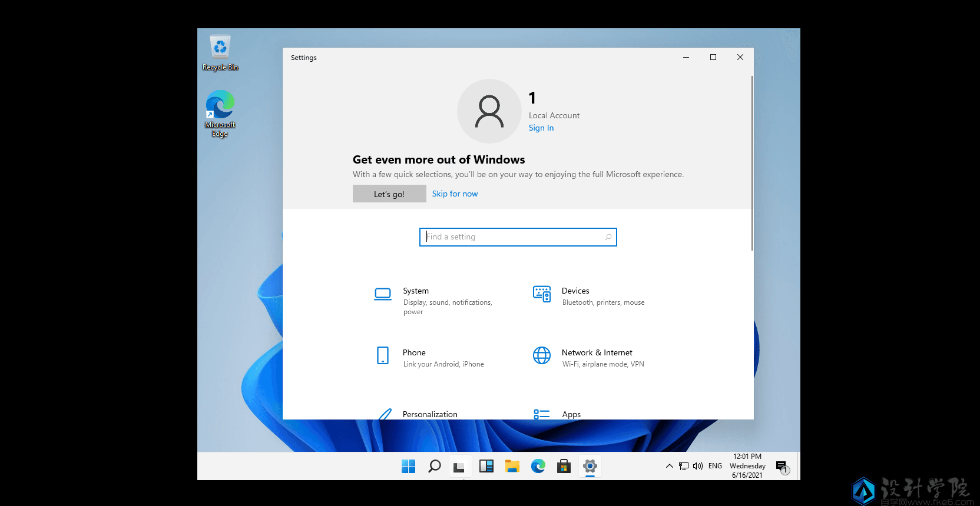Open the Devices settings category icon

coord(542,294)
